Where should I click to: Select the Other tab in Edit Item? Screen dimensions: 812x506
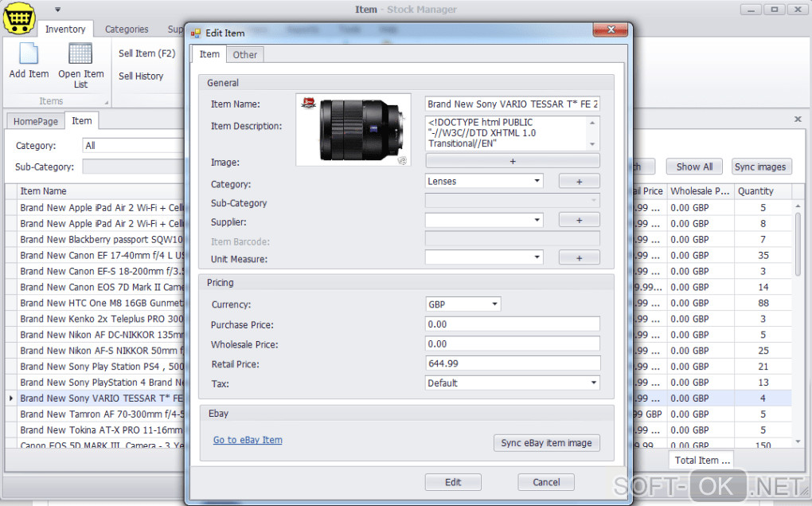click(x=245, y=54)
